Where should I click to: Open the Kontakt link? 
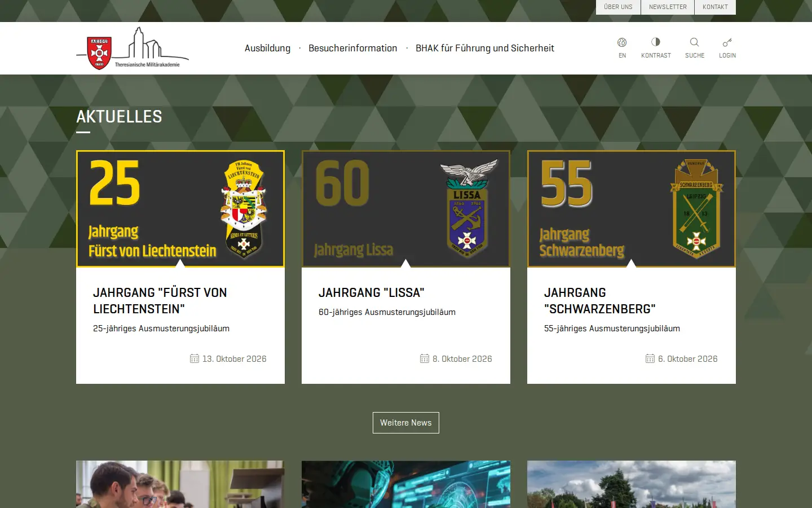tap(715, 7)
